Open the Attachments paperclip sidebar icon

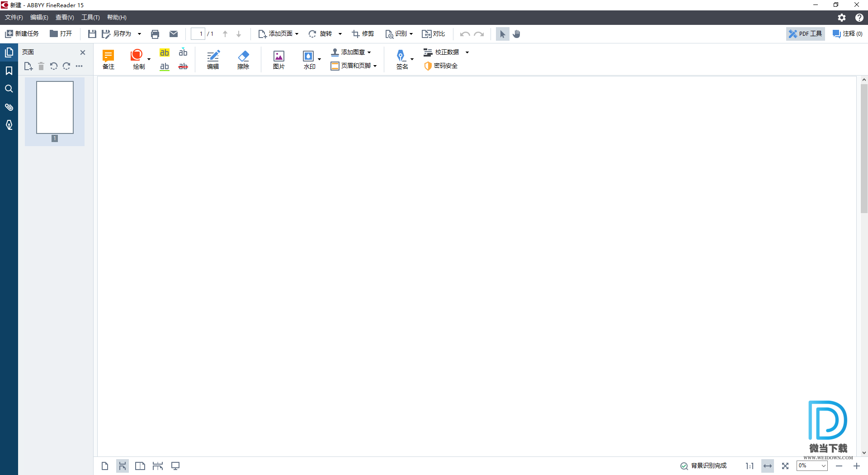point(9,107)
